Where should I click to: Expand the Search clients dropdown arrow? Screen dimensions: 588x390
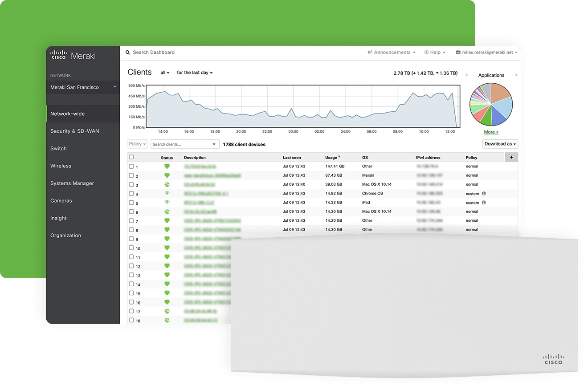214,144
